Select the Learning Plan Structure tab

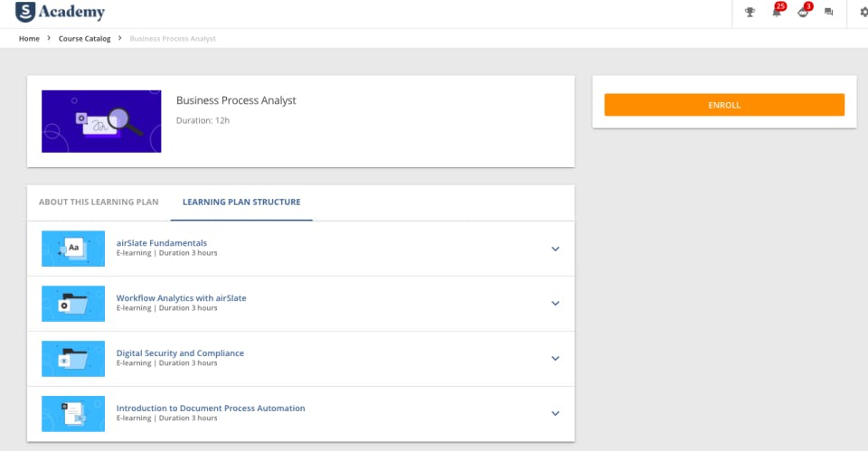tap(241, 202)
